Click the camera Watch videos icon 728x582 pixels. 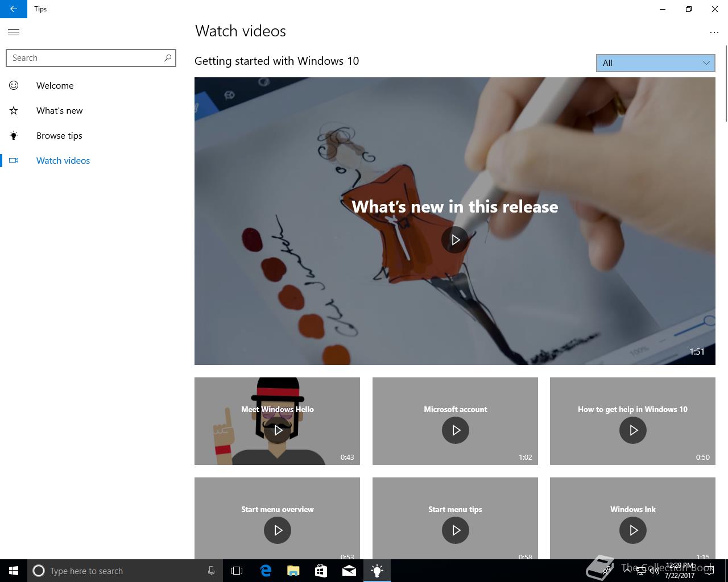pos(14,160)
